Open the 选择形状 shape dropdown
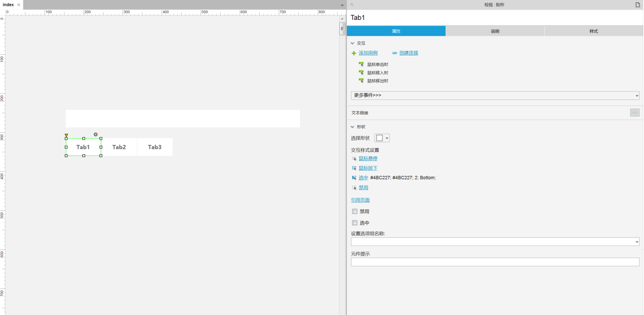Screen dimensions: 644x315 pos(382,138)
